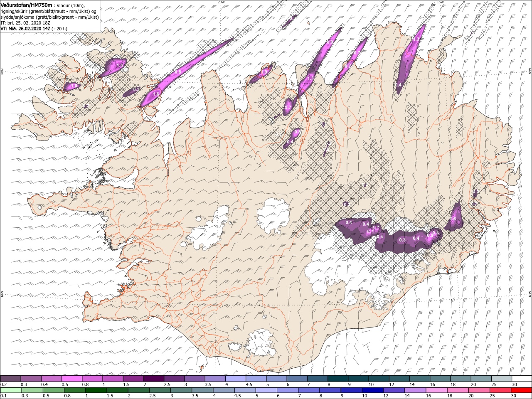Click upper legend swatch starting at 3
Image resolution: width=532 pixels, height=399 pixels.
[x=194, y=379]
